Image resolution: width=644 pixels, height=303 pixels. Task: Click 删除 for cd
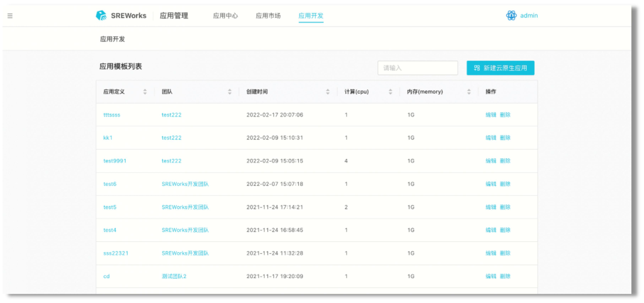[505, 276]
